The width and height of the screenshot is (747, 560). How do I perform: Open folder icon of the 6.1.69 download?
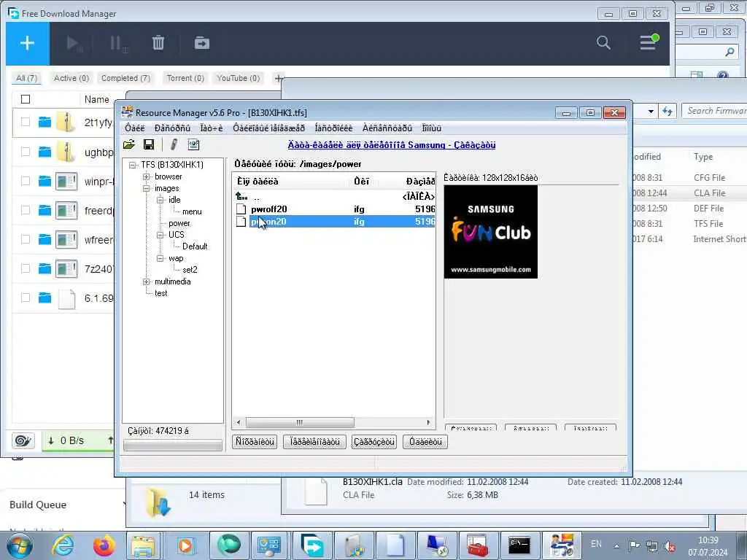click(44, 297)
